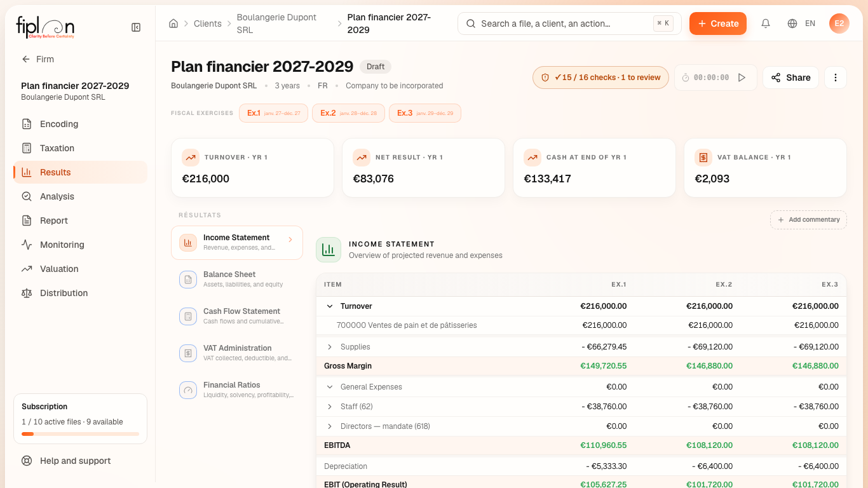Click the home breadcrumb icon

[x=173, y=24]
